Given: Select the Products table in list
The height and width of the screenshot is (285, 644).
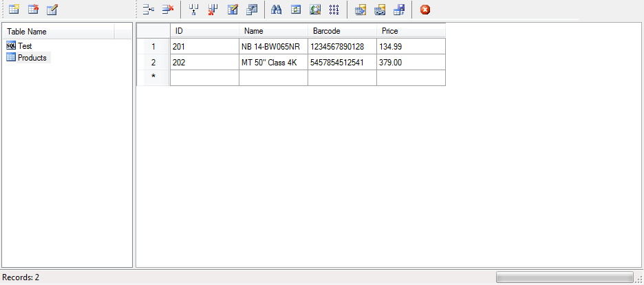Looking at the screenshot, I should click(x=32, y=58).
